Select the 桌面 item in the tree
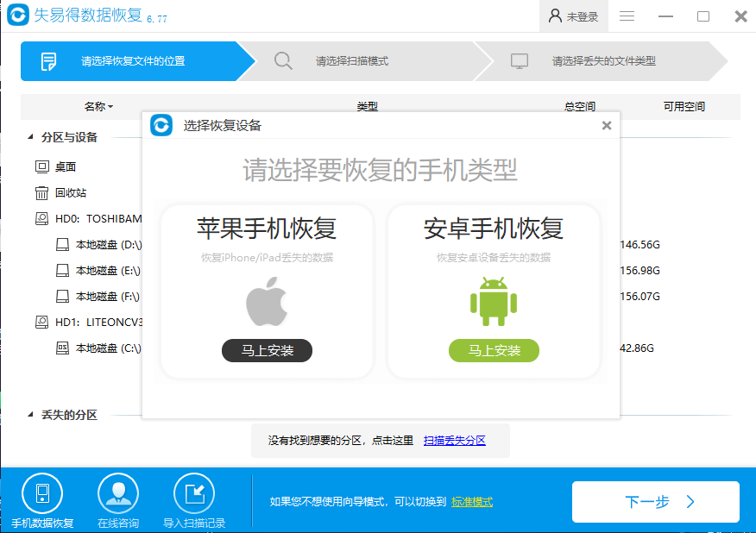Image resolution: width=756 pixels, height=533 pixels. pos(65,166)
